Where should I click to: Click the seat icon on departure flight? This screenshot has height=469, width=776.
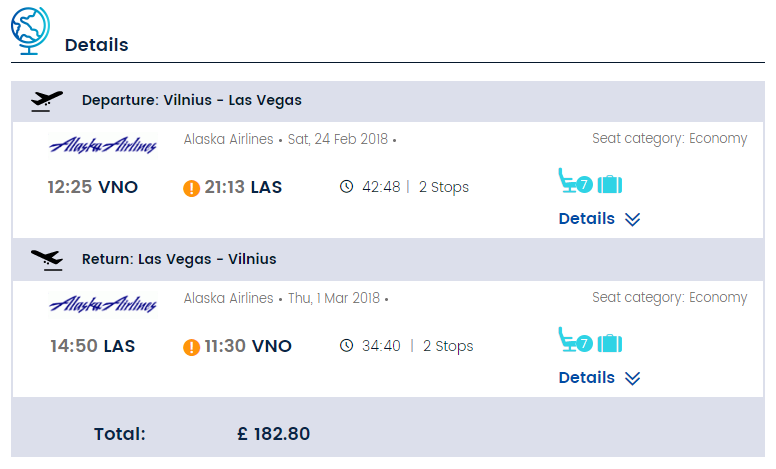point(575,181)
